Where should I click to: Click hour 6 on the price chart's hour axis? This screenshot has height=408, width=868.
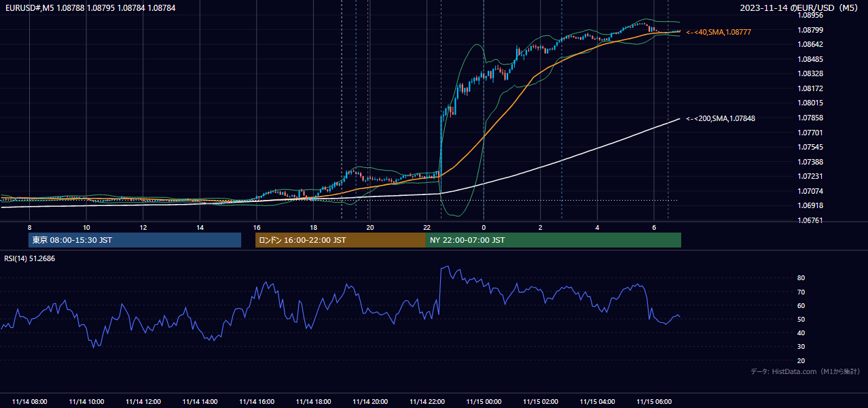click(x=654, y=227)
